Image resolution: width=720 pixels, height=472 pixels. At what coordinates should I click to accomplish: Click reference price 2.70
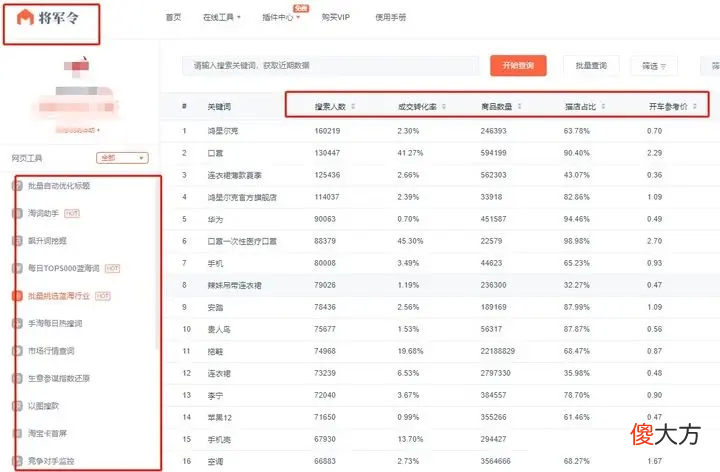tap(654, 241)
